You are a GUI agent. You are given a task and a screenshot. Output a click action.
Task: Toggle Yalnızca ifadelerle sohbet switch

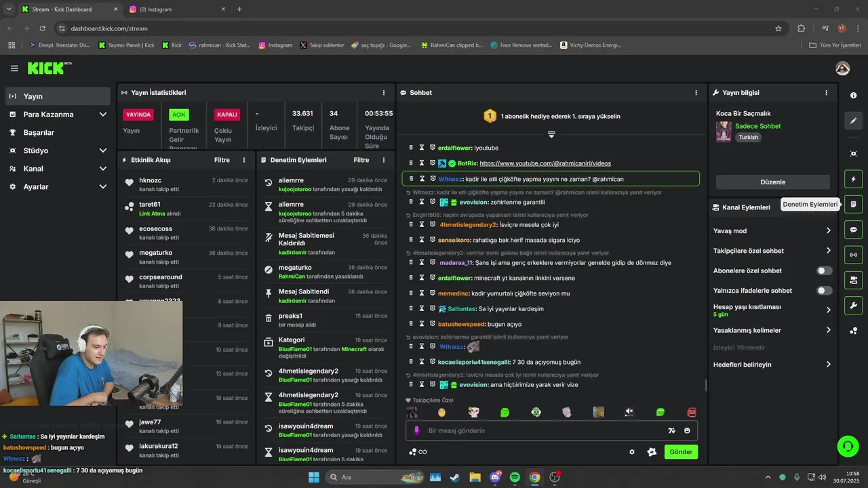[824, 290]
